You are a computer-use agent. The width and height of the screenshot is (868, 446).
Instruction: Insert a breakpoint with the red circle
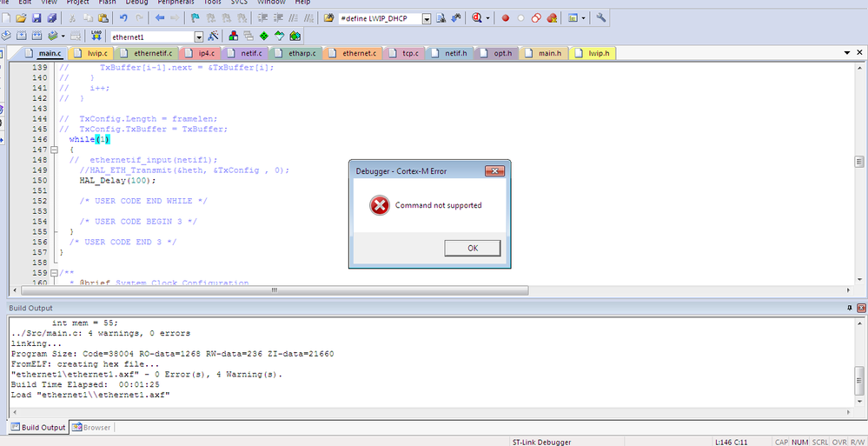point(506,17)
